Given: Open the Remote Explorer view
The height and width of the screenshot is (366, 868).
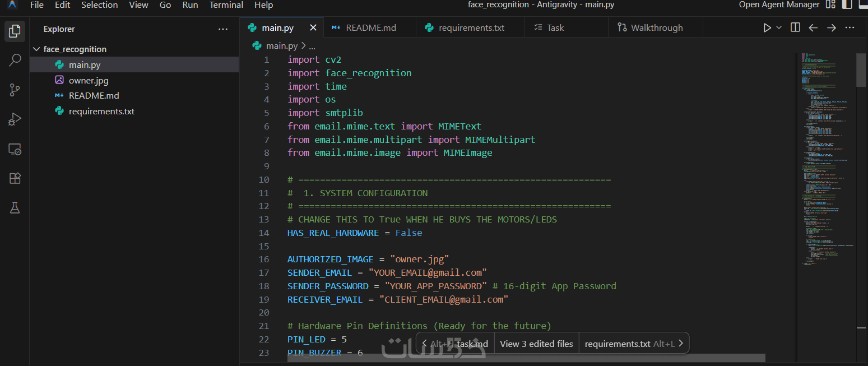Looking at the screenshot, I should pyautogui.click(x=15, y=149).
